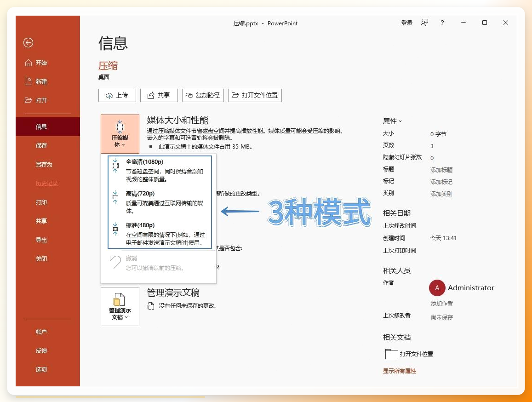Close the PowerPoint window

click(505, 23)
